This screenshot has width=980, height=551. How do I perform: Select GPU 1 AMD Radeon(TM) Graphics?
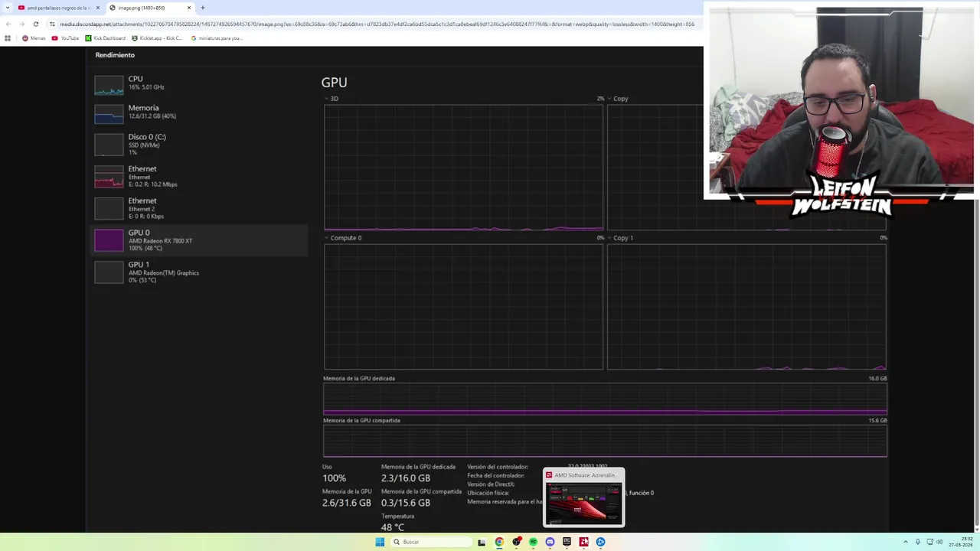[201, 272]
